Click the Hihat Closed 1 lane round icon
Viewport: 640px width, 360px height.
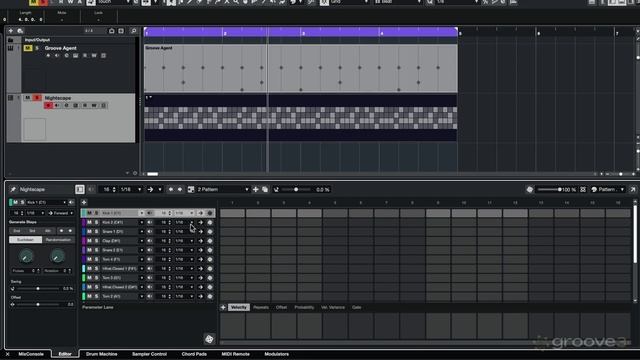click(x=210, y=269)
